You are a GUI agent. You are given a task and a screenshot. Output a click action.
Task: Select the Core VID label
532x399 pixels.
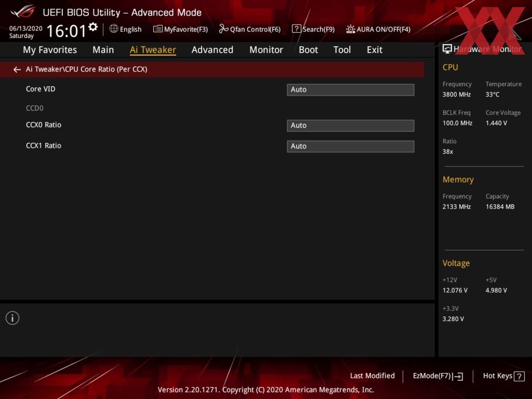click(x=41, y=89)
